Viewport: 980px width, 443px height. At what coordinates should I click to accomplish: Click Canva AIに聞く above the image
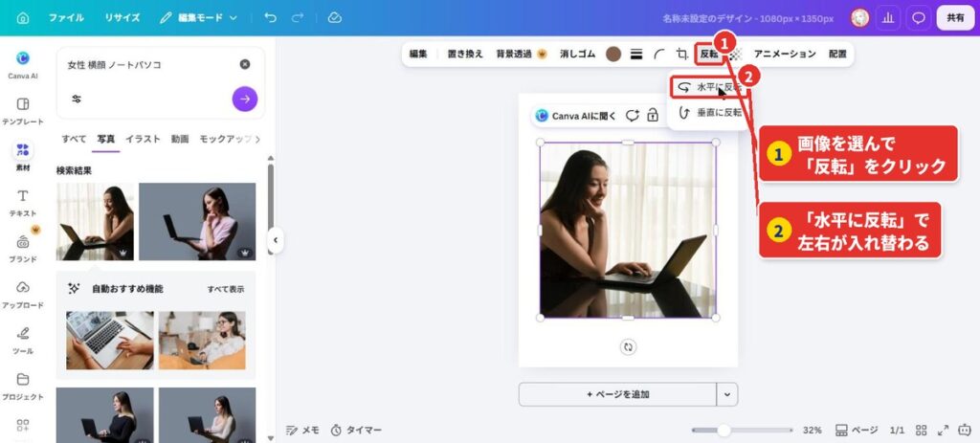[575, 116]
